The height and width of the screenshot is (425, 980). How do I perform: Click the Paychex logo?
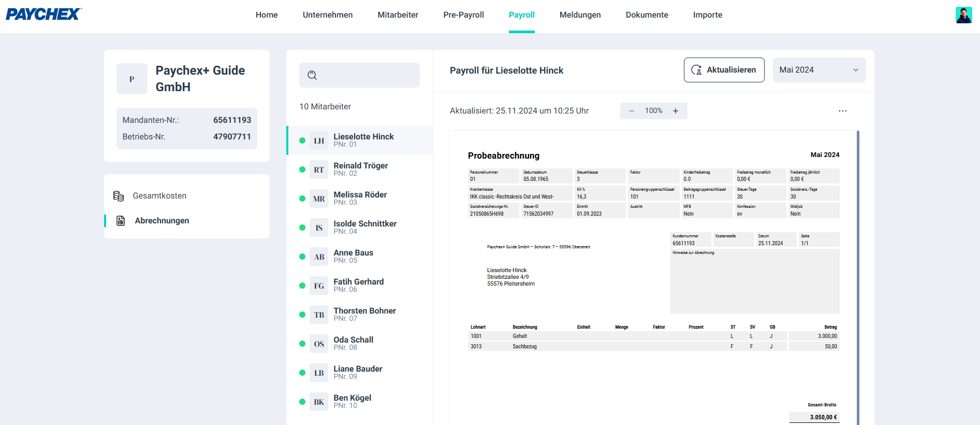point(43,14)
